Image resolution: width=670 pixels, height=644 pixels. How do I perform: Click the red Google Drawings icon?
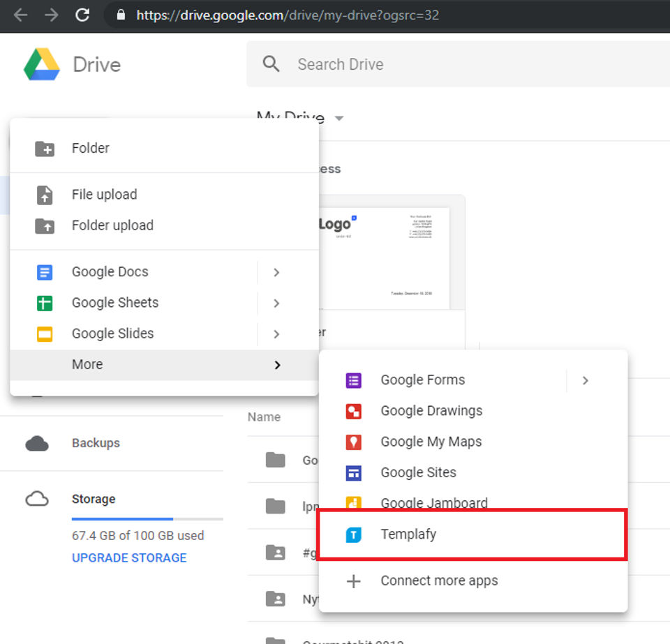click(353, 411)
